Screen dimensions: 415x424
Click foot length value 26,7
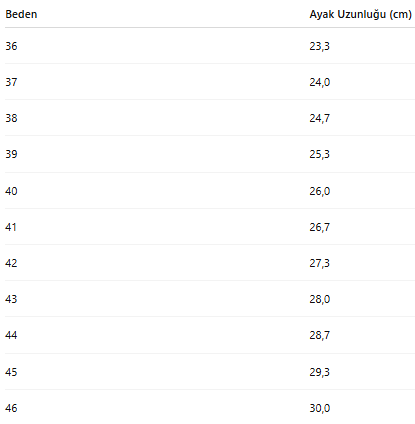pos(319,227)
